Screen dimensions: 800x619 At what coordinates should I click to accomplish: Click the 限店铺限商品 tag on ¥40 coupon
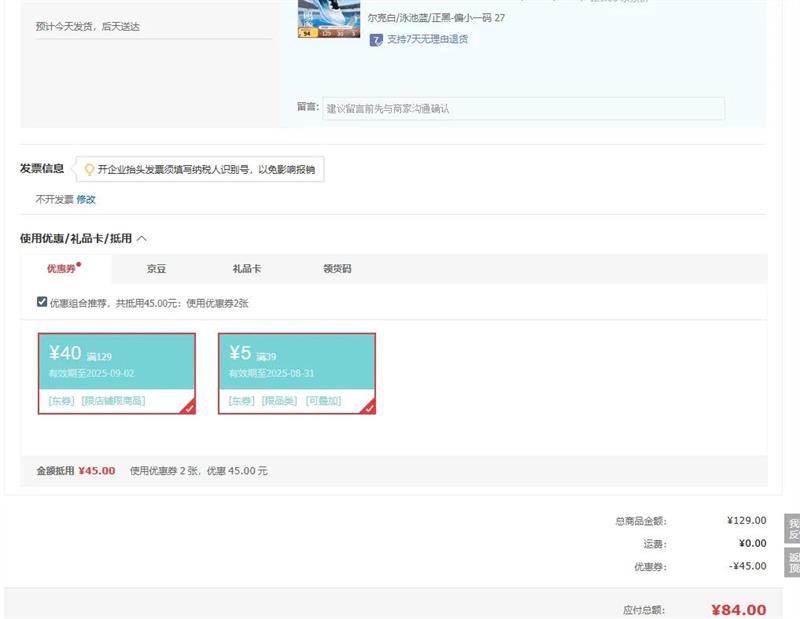113,401
